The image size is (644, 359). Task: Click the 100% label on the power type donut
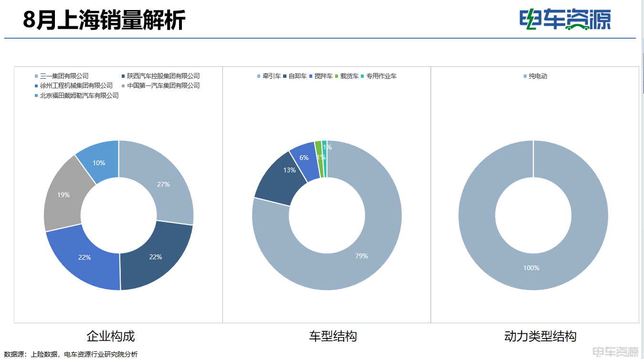point(531,268)
